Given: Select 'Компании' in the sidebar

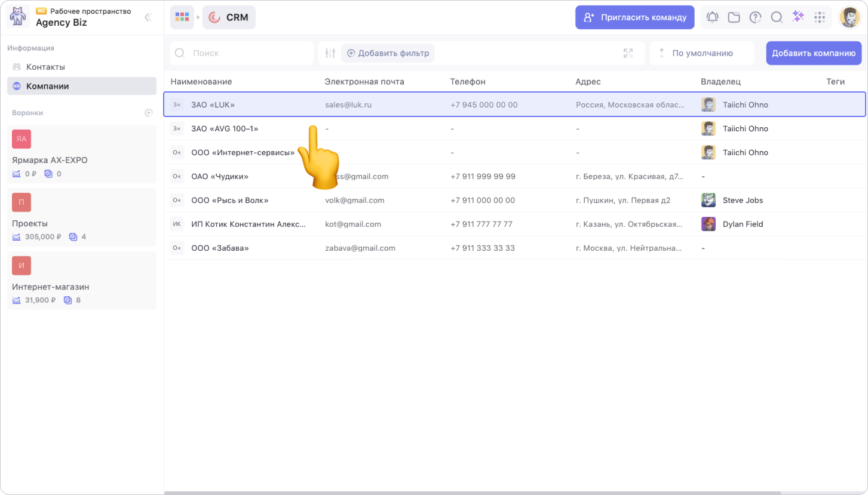Looking at the screenshot, I should coord(47,86).
